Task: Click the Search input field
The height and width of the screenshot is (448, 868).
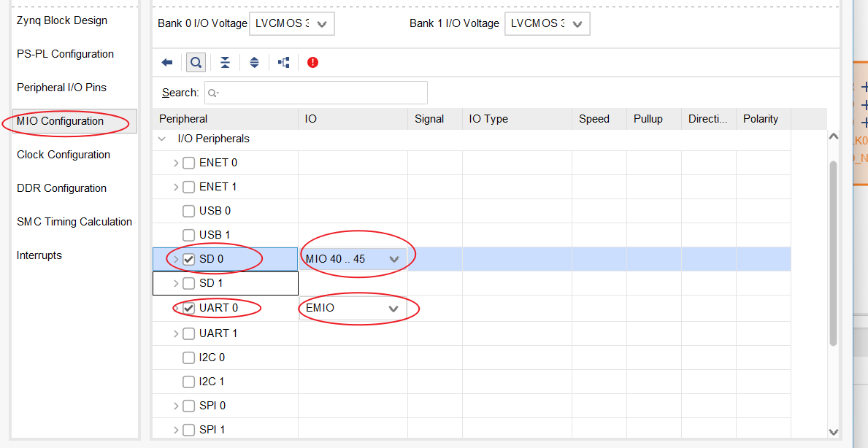Action: pos(316,93)
